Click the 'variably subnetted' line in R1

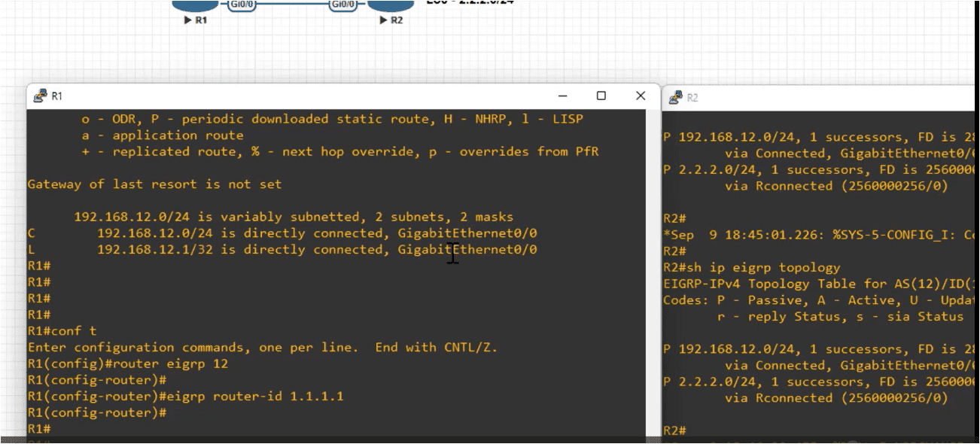294,217
